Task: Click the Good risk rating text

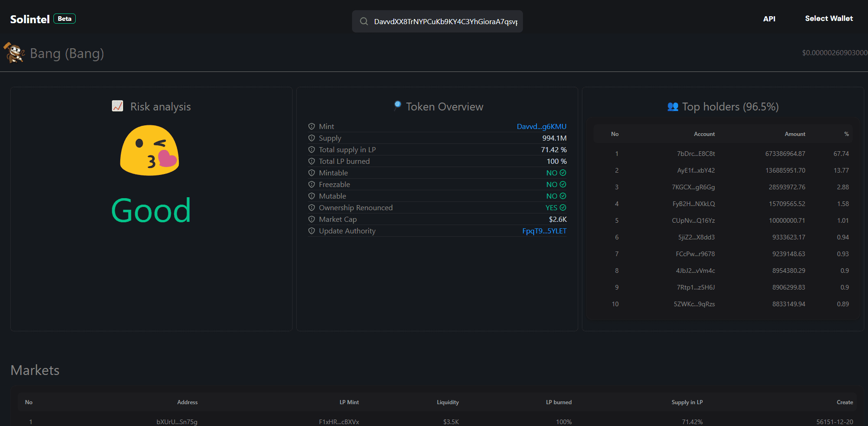Action: pyautogui.click(x=151, y=210)
